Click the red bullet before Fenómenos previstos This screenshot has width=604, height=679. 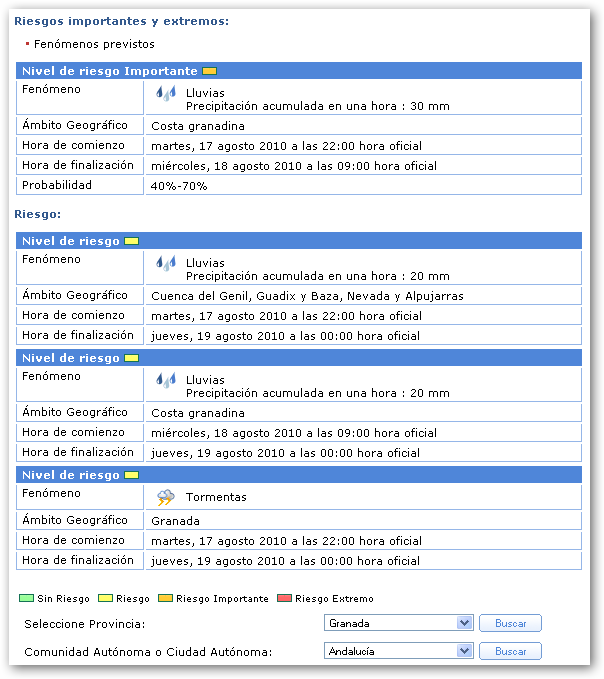(27, 44)
